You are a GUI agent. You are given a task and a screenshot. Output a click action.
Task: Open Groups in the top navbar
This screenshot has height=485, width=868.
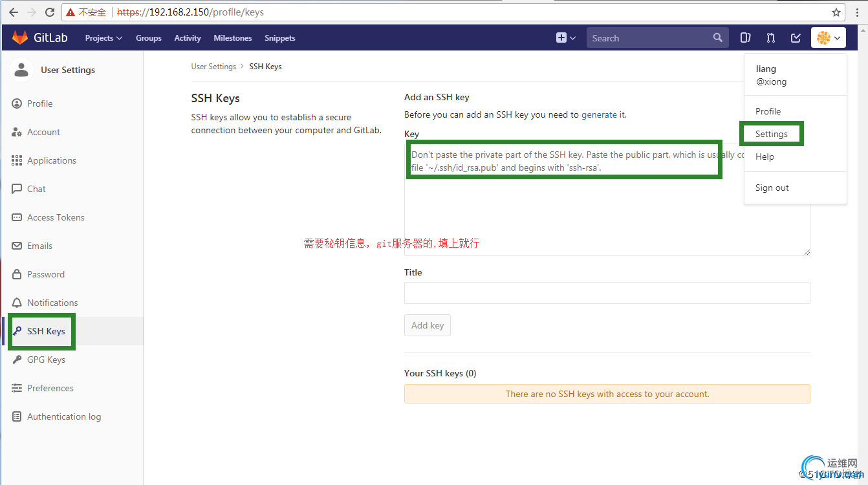tap(149, 38)
